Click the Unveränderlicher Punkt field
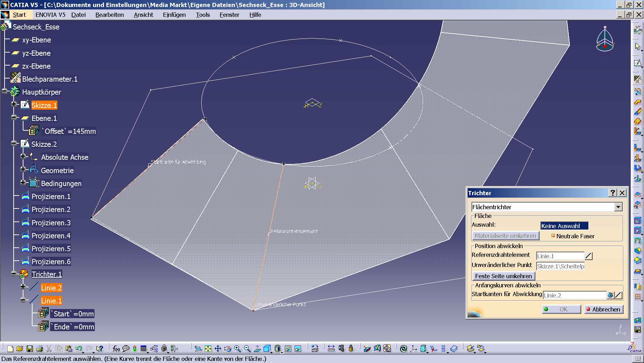 (x=560, y=266)
